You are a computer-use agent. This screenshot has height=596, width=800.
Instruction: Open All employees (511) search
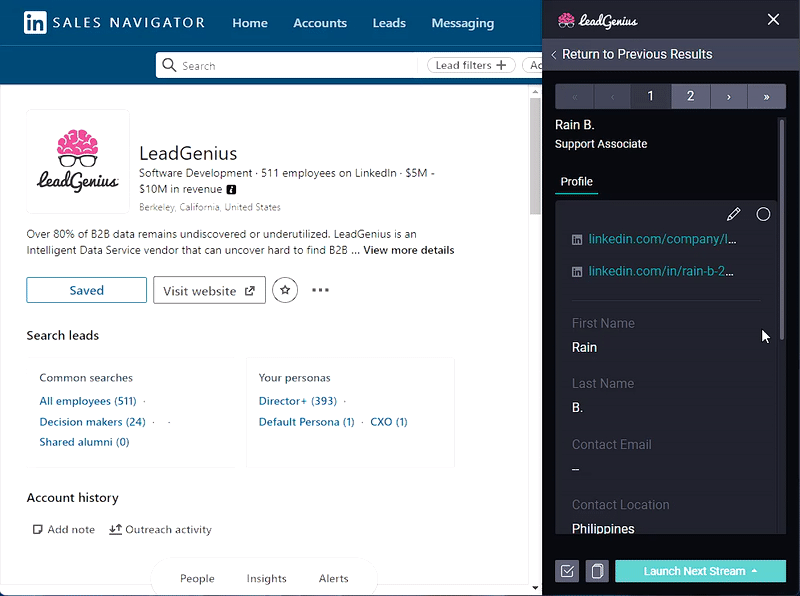[x=88, y=401]
